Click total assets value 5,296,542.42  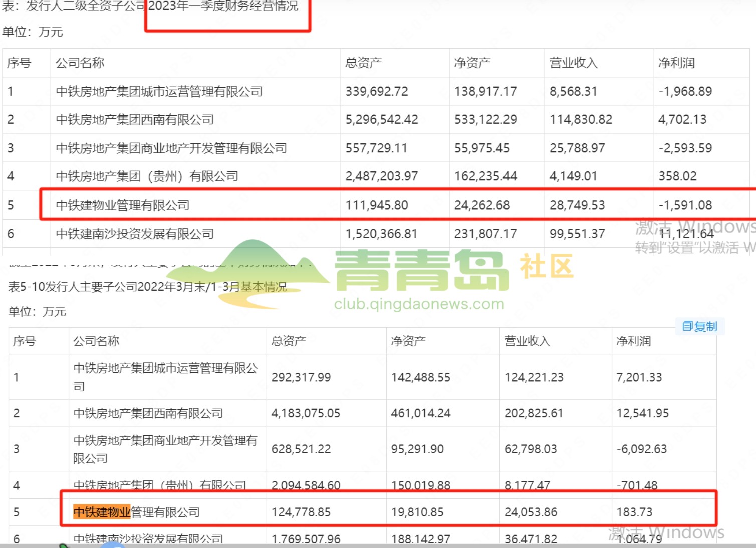pyautogui.click(x=382, y=120)
